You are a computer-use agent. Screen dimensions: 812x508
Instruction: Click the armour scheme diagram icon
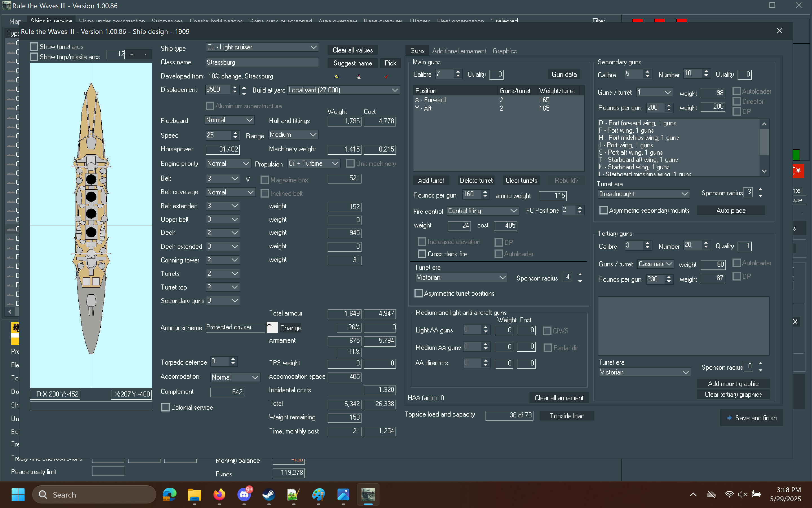[x=272, y=327]
